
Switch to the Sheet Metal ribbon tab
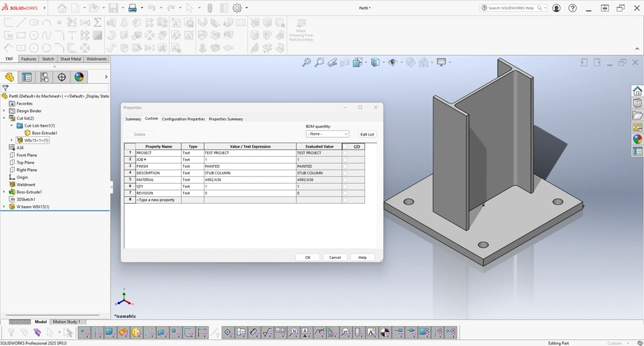(70, 59)
